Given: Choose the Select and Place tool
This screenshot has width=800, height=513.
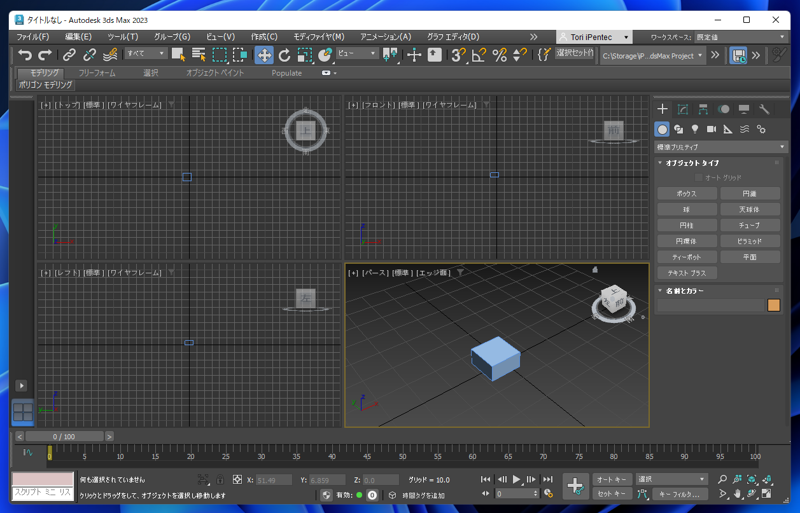Looking at the screenshot, I should point(325,55).
